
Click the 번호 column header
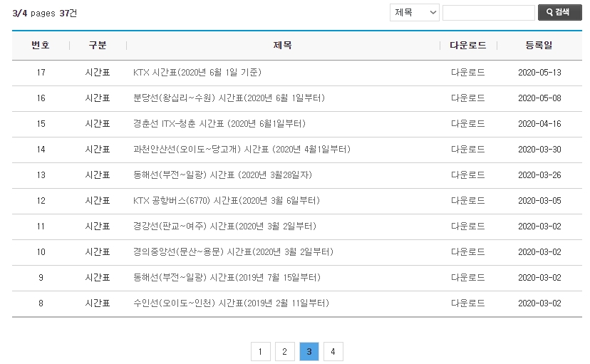(41, 45)
